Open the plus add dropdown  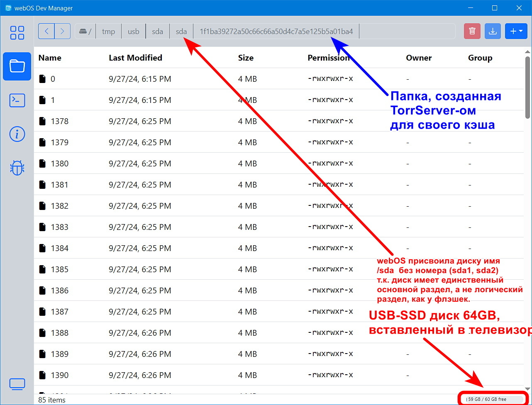(x=516, y=31)
